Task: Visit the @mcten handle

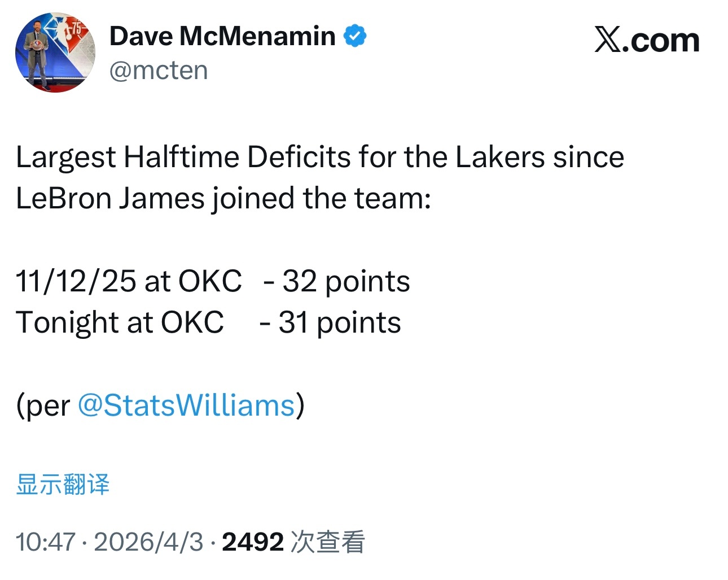Action: coord(159,71)
